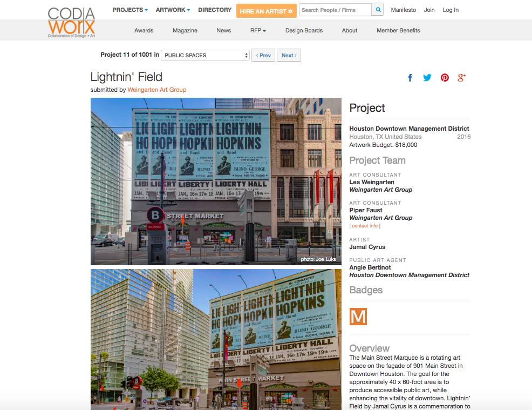This screenshot has width=532, height=410.
Task: Click the Weingarten Art Group firm under Piper Faust
Action: (381, 218)
